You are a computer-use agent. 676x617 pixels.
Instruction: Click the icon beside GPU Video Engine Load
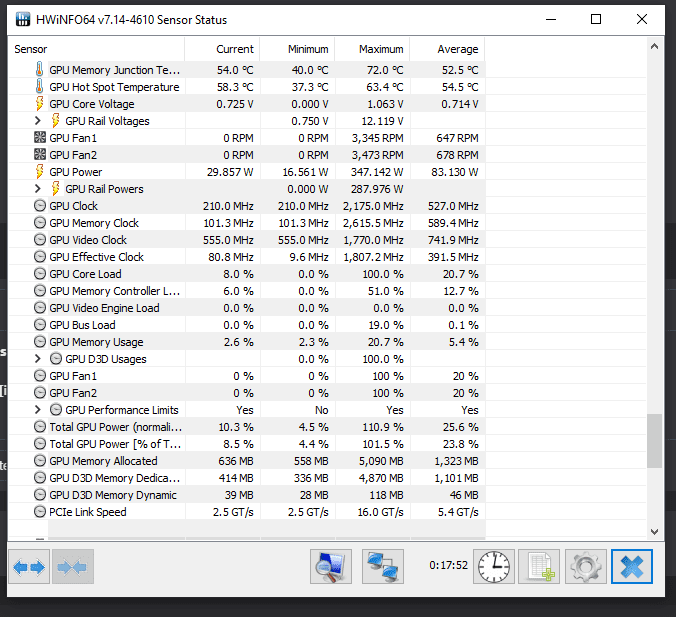click(x=40, y=308)
